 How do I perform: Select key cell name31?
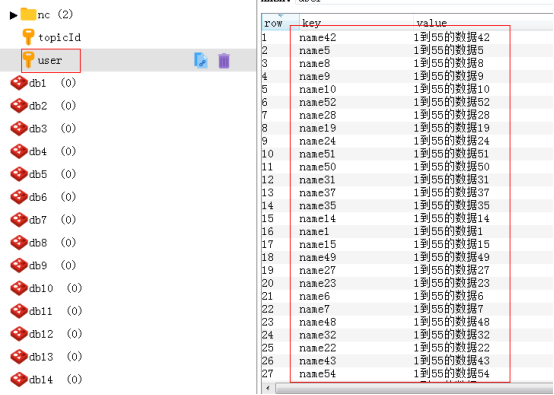[x=318, y=180]
